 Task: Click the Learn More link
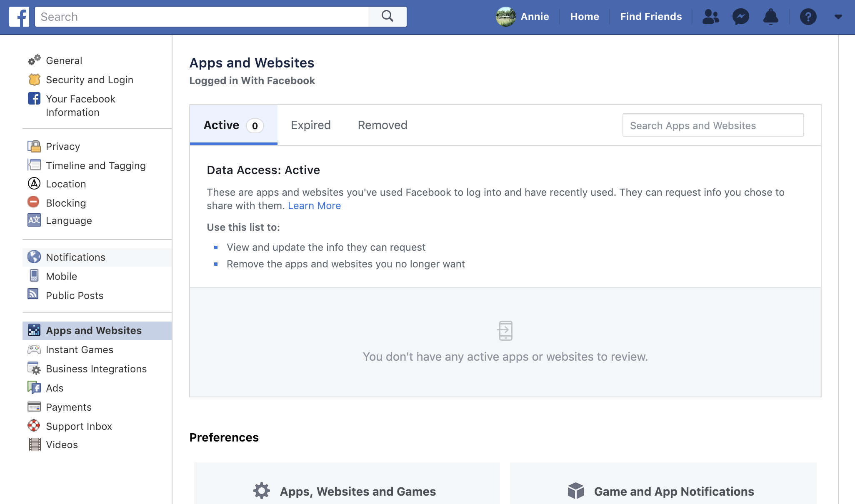[314, 206]
